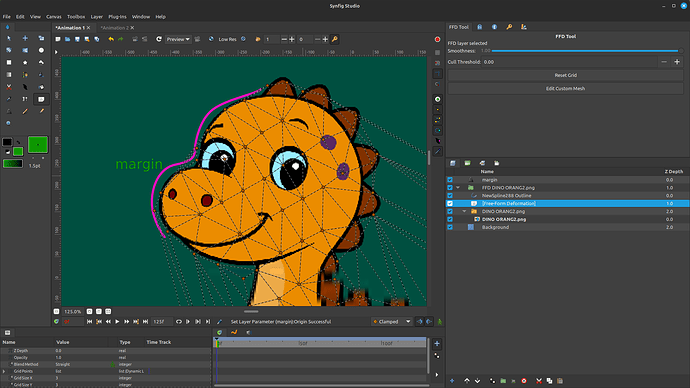
Task: Expand the Grid Points parameter
Action: (4, 371)
